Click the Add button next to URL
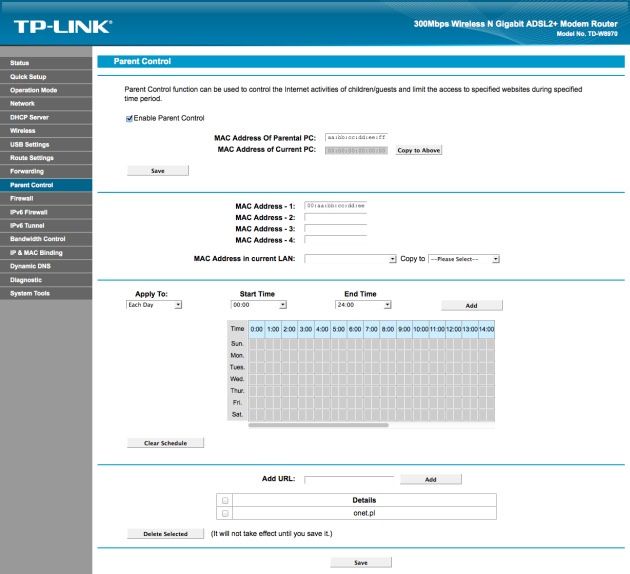 coord(431,479)
